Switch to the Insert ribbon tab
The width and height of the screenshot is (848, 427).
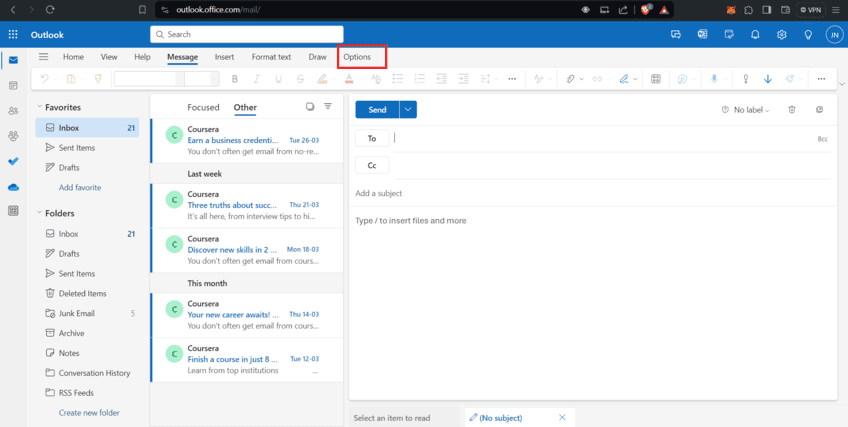(224, 57)
